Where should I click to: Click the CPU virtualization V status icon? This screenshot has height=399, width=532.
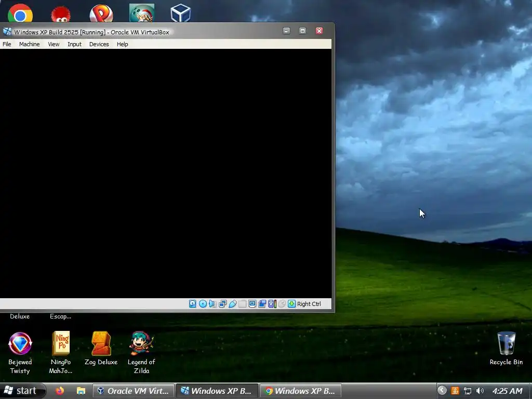[x=272, y=303]
